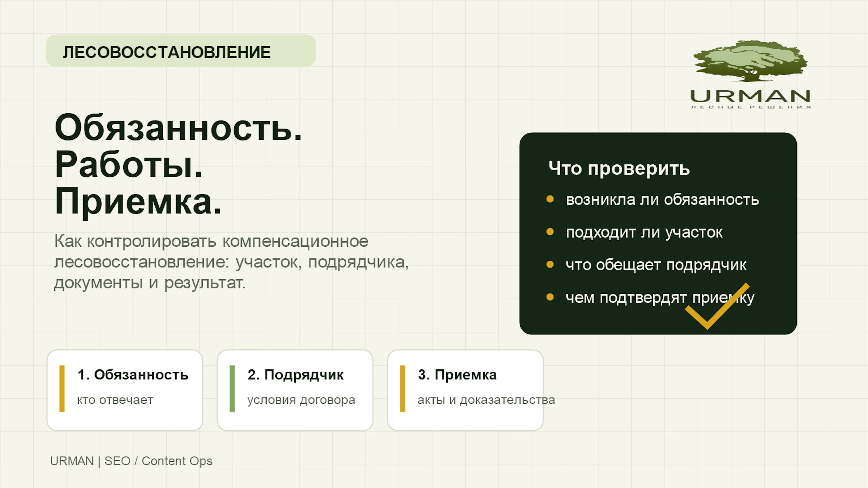This screenshot has height=488, width=868.
Task: Click the URMAN wordmark text
Action: point(750,96)
